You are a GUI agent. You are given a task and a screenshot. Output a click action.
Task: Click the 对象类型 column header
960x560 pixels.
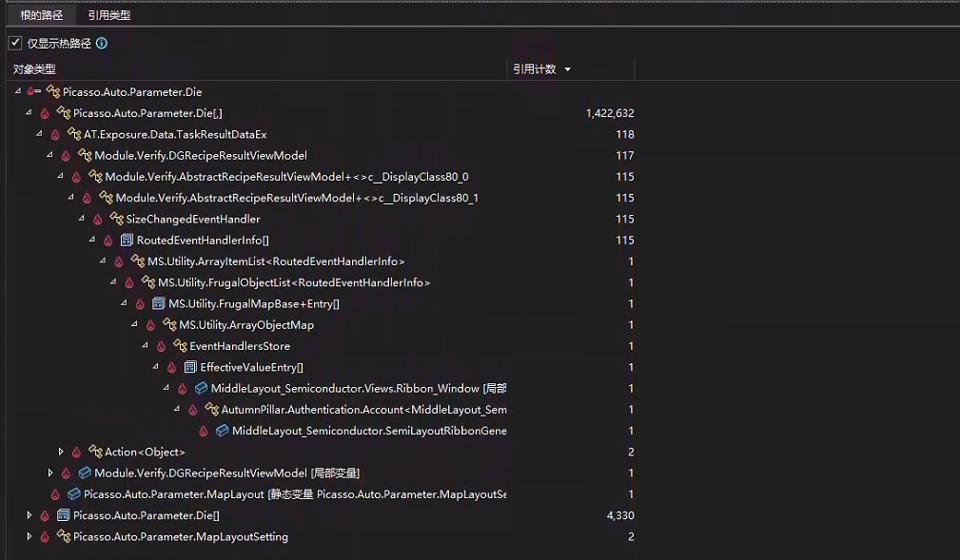(x=34, y=69)
